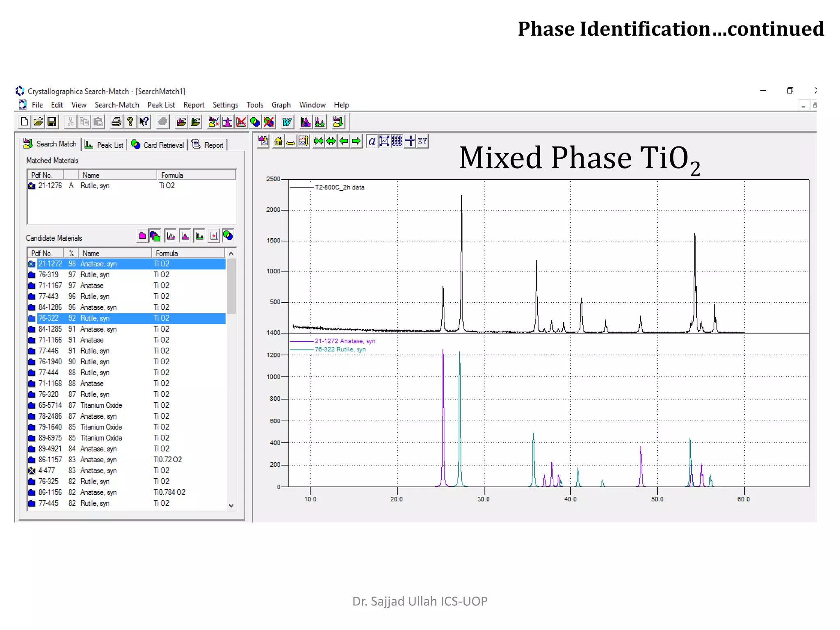Click the Save floppy disk icon
840x630 pixels.
[x=52, y=122]
